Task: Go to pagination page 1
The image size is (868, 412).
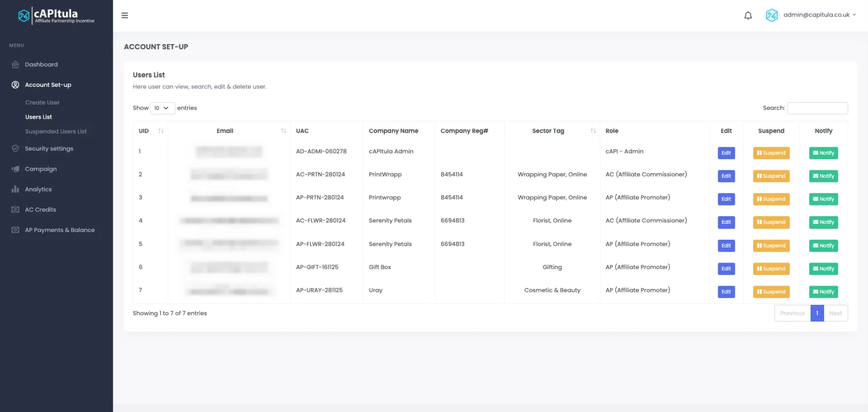Action: click(817, 313)
